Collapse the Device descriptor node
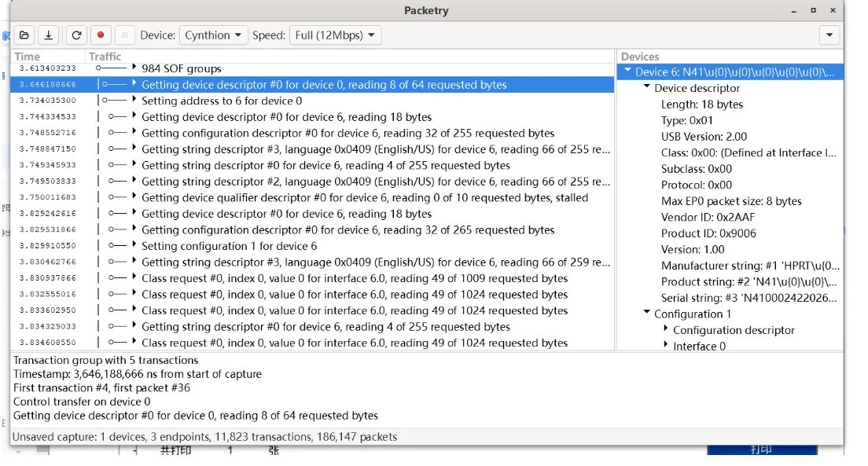The width and height of the screenshot is (868, 466). 646,87
